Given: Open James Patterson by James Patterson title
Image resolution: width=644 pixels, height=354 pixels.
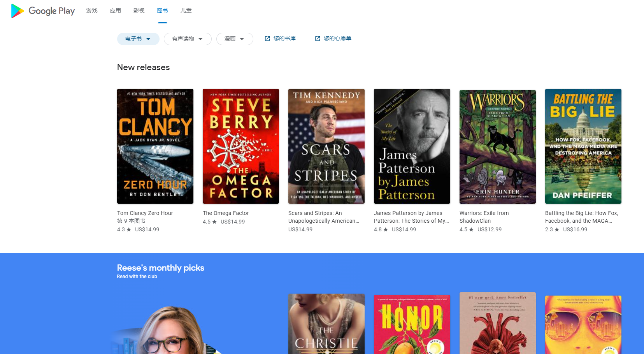Looking at the screenshot, I should click(411, 217).
